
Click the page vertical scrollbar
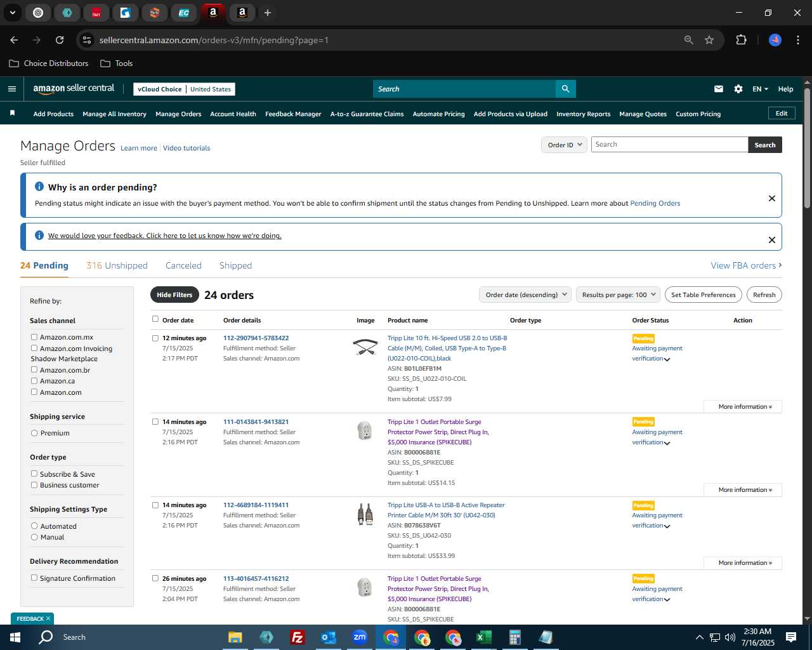click(x=807, y=149)
